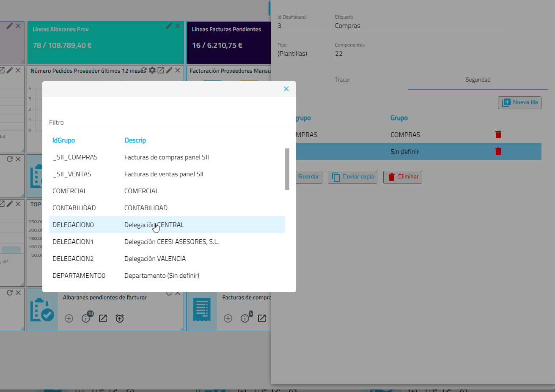This screenshot has height=392, width=555.
Task: Select the highlighted Sin definir row in Seguridad
Action: (418, 151)
